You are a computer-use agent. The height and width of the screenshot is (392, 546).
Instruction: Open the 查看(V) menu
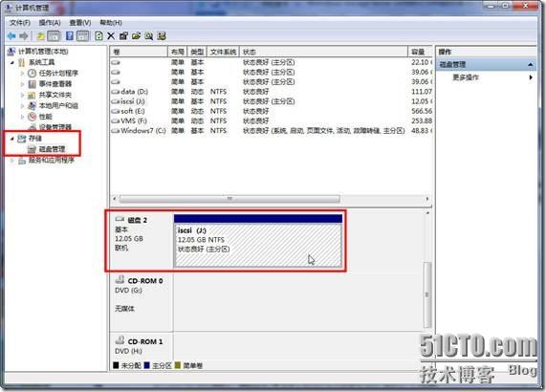click(x=80, y=23)
